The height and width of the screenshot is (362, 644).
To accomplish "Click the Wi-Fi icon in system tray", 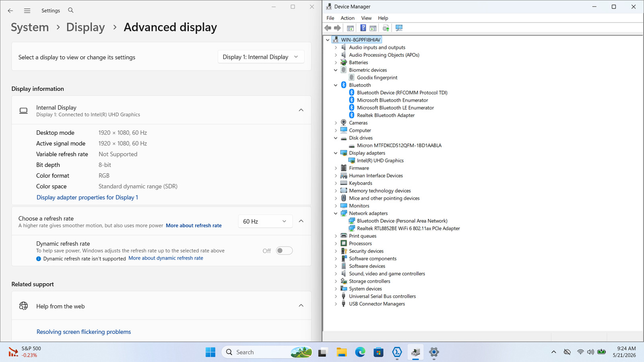I will [580, 352].
